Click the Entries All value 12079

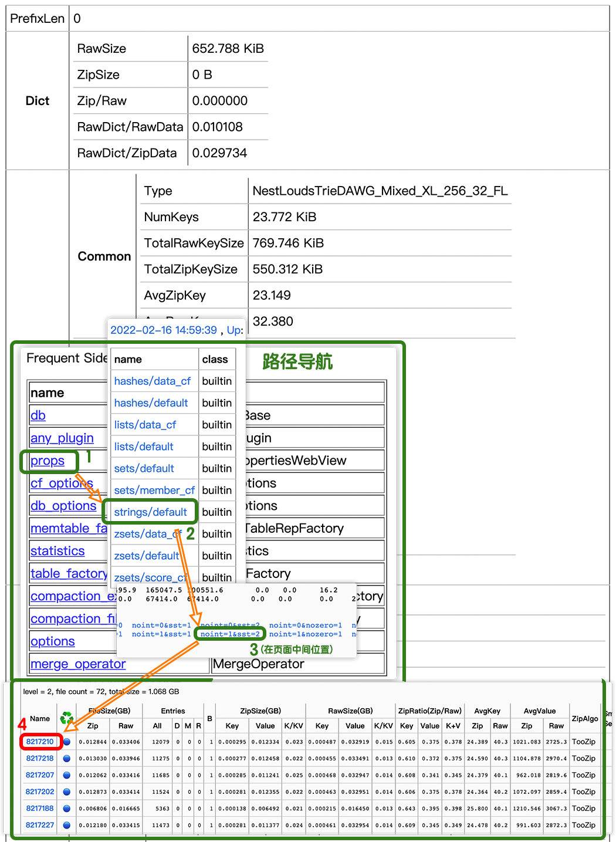point(161,742)
